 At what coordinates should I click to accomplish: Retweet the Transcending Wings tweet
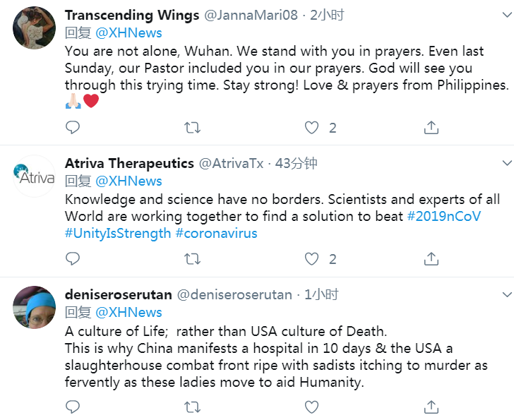(x=191, y=128)
